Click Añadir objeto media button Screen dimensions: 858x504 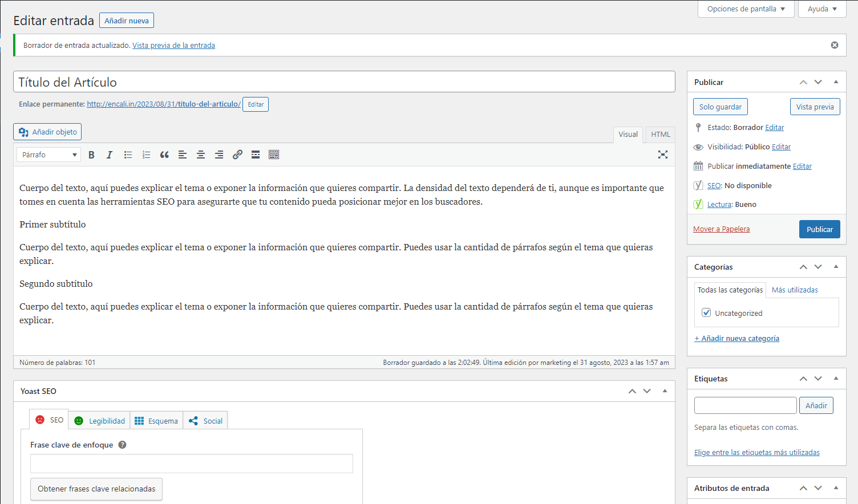[47, 132]
